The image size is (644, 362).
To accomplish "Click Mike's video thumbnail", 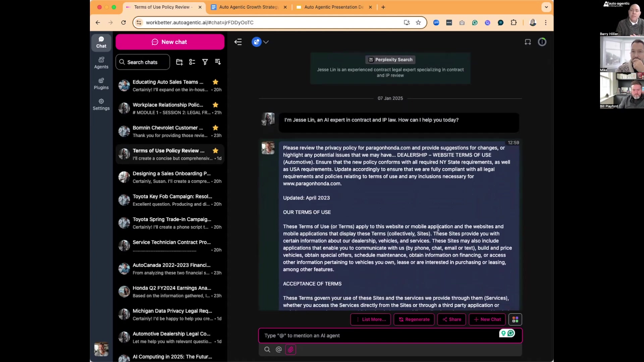I will coord(622,54).
